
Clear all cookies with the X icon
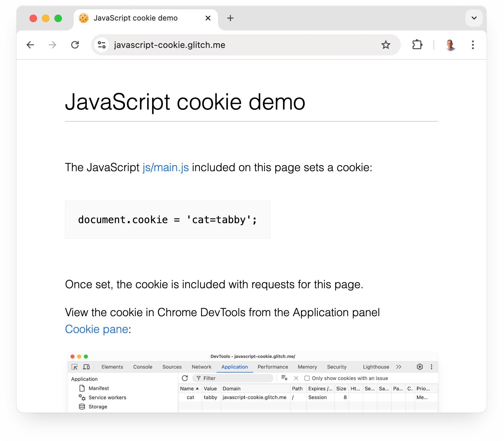(296, 378)
